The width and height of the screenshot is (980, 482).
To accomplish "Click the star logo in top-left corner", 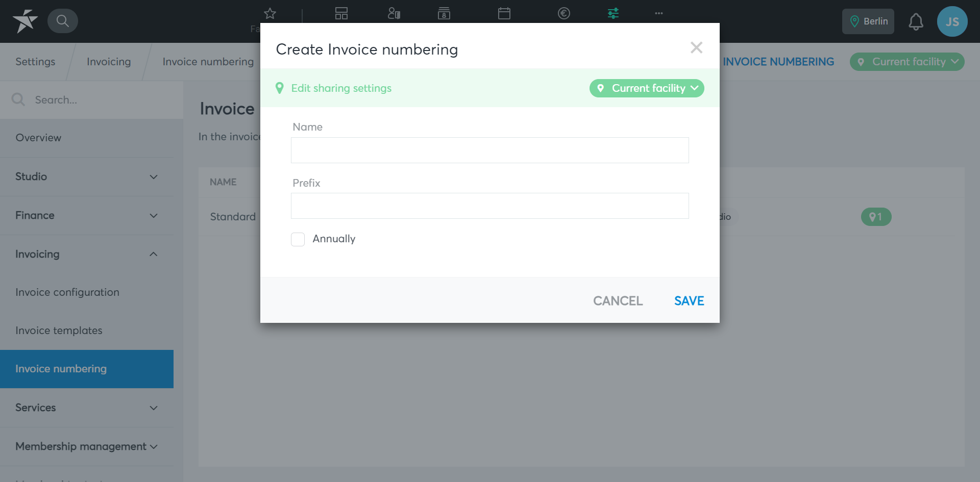I will pyautogui.click(x=25, y=21).
